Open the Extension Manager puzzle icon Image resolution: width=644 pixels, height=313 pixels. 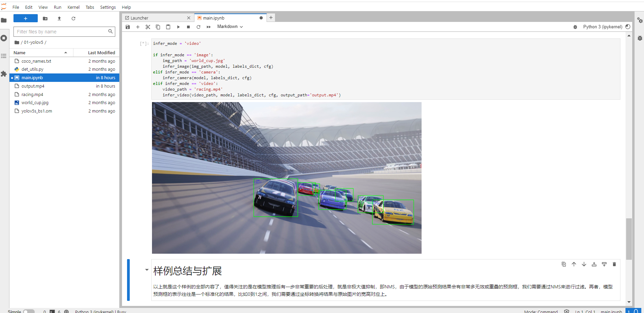tap(4, 74)
